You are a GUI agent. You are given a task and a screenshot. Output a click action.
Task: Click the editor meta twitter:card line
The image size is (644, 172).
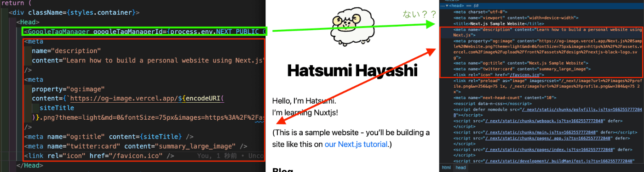click(136, 146)
